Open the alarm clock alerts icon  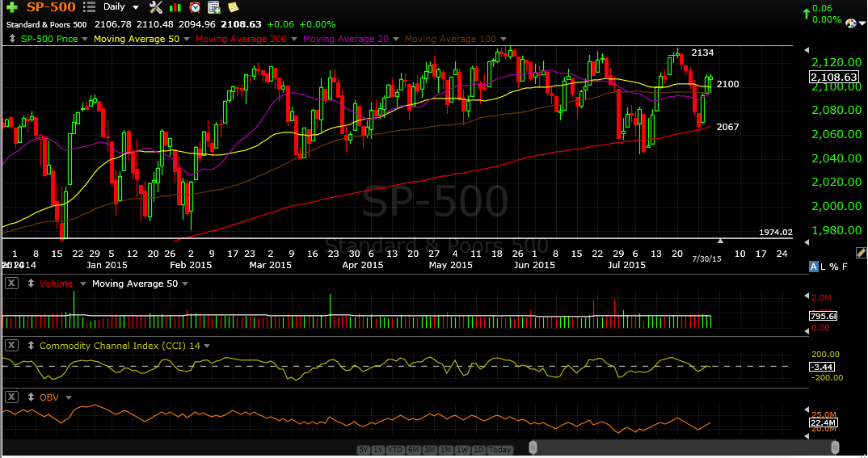coord(195,7)
